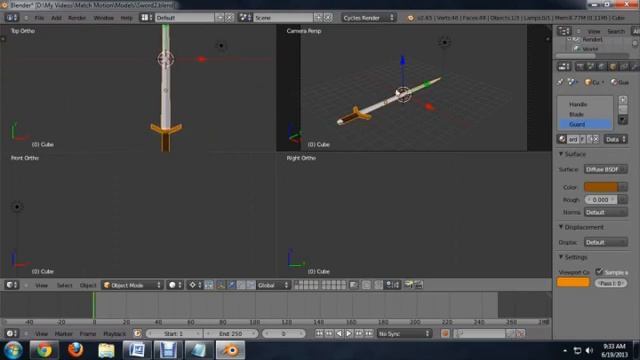Toggle lock camera and layers to scene

pos(353,285)
